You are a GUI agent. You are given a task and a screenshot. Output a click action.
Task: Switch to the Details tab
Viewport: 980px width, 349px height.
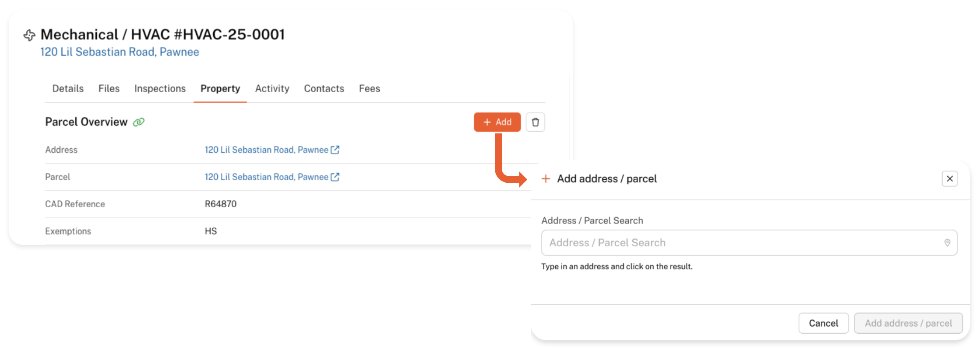coord(68,89)
